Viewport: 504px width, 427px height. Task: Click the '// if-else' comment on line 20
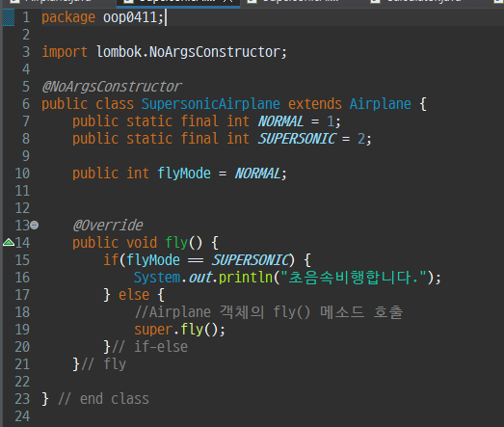(149, 347)
